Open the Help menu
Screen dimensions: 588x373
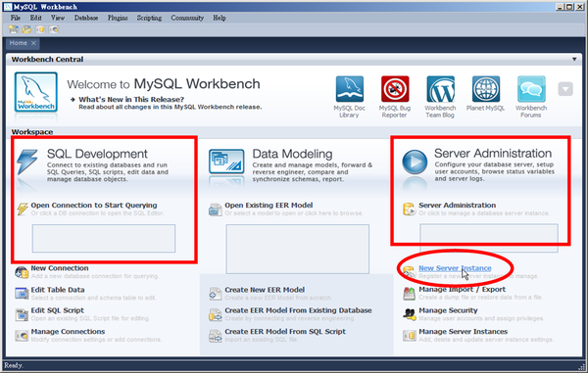click(x=220, y=18)
